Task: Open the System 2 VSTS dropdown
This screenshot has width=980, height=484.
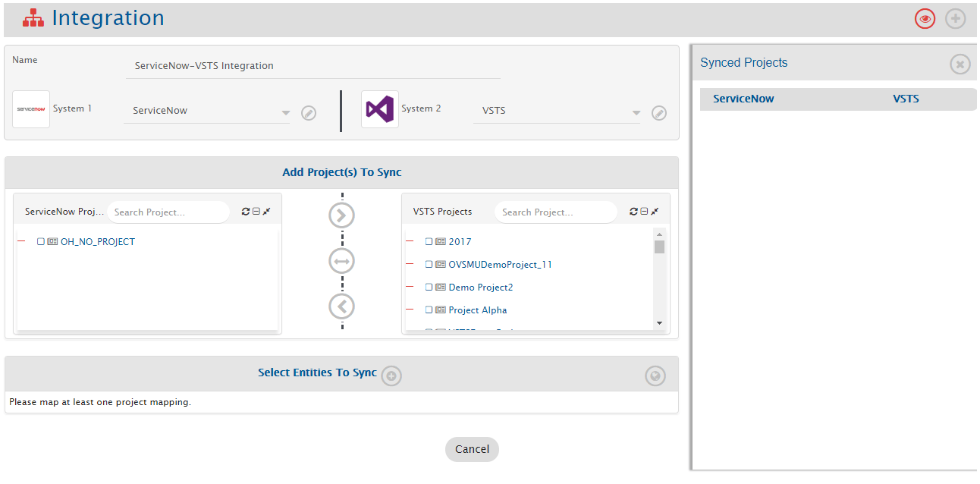Action: click(636, 113)
